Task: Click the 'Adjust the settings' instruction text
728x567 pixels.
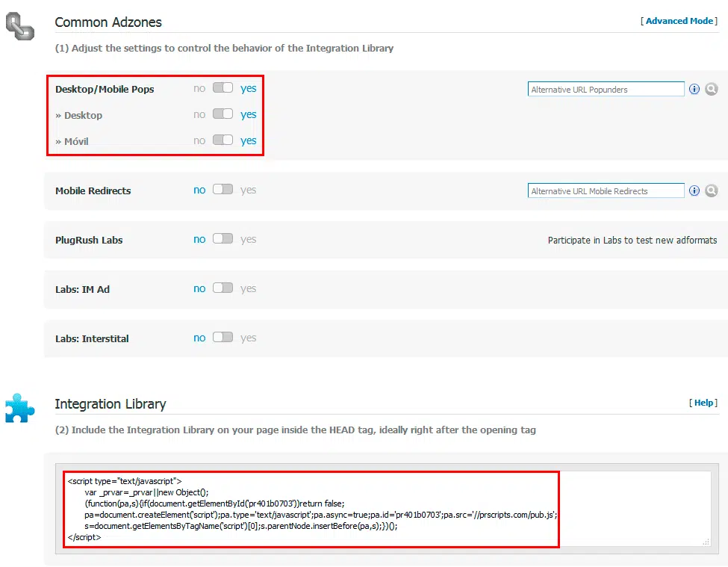Action: tap(224, 49)
